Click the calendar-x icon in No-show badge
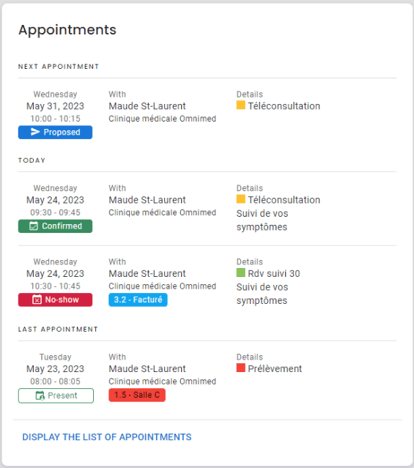 click(37, 300)
